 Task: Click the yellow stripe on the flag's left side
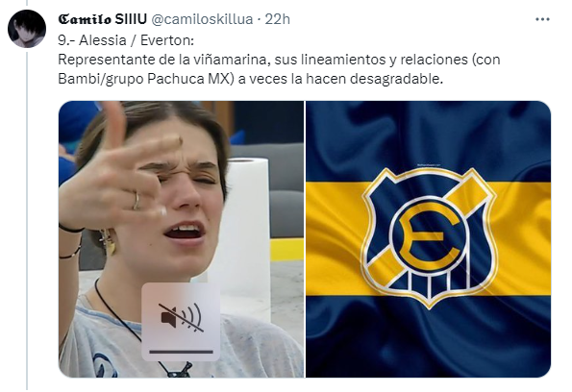tap(334, 239)
